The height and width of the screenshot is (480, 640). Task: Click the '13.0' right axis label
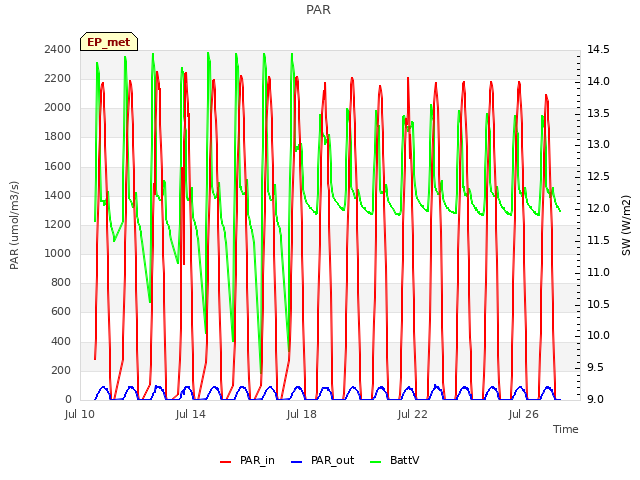click(x=598, y=144)
